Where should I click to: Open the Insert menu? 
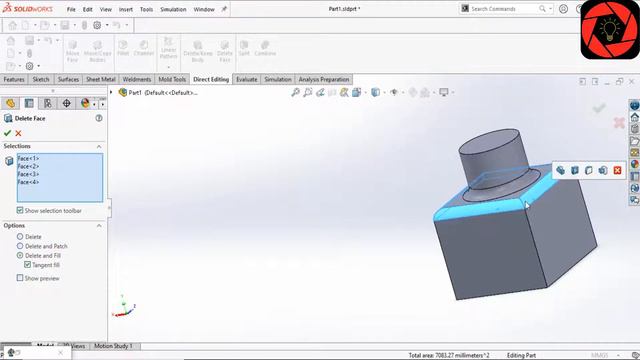(x=126, y=9)
